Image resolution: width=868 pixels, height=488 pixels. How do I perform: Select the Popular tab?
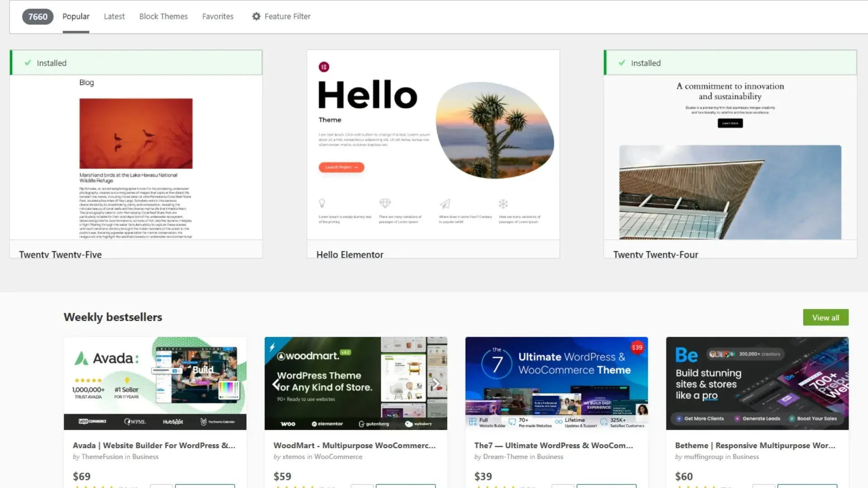[x=75, y=16]
